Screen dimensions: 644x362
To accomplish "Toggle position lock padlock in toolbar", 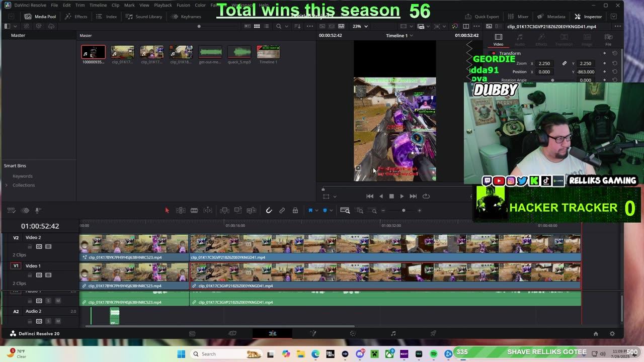I will (295, 211).
